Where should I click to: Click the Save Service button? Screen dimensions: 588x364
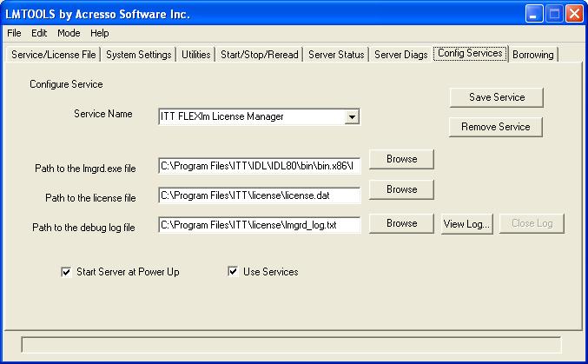click(497, 97)
